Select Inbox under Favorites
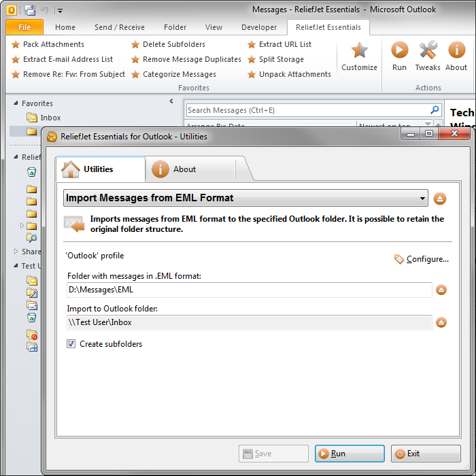 coord(44,118)
